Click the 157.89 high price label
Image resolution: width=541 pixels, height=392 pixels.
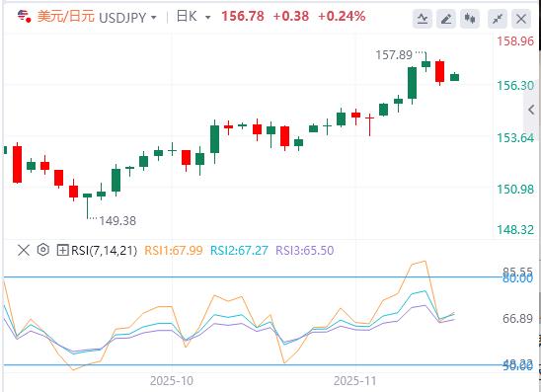(x=394, y=55)
